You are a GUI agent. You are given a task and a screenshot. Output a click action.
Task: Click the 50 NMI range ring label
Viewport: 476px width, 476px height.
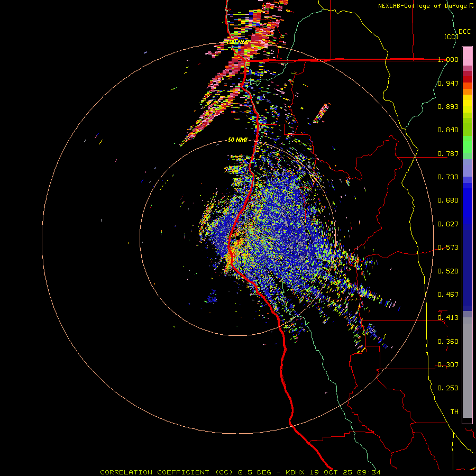237,140
